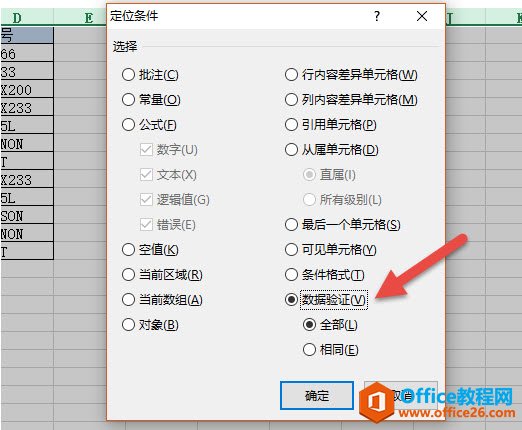The height and width of the screenshot is (430, 522).
Task: Click the 确定 button
Action: 317,396
